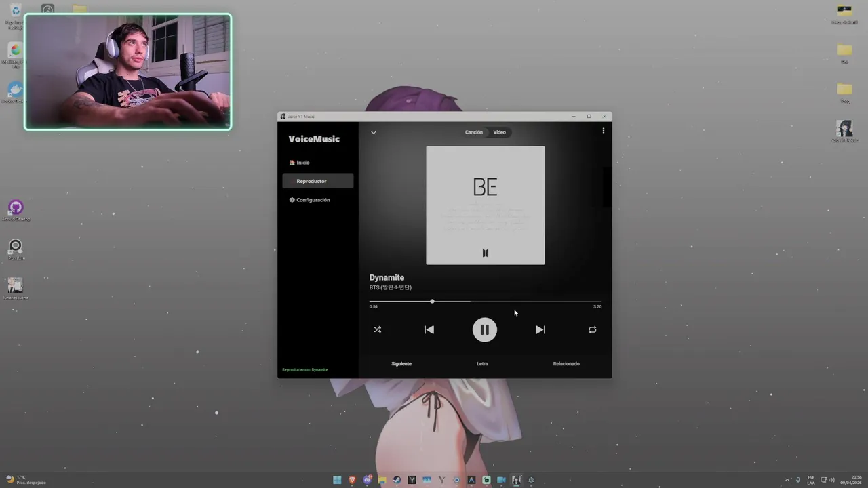
Task: Open the camera app on the taskbar
Action: 501,480
